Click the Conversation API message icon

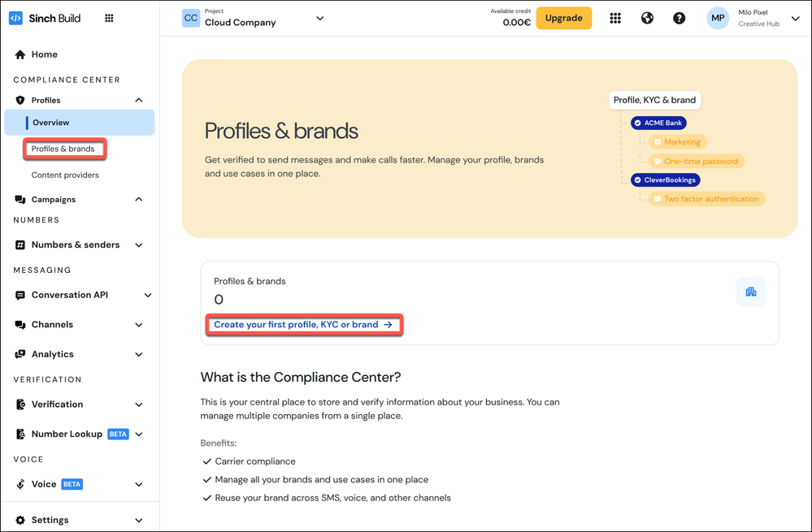click(x=20, y=295)
